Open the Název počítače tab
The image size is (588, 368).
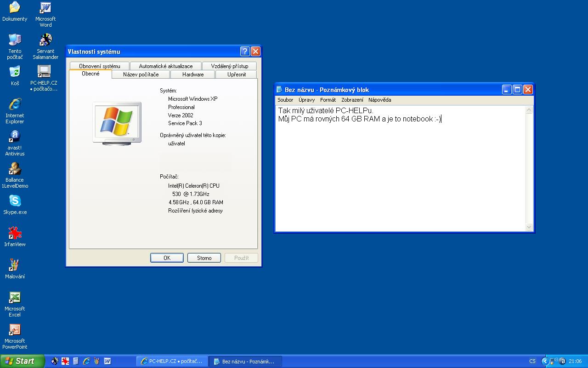141,74
